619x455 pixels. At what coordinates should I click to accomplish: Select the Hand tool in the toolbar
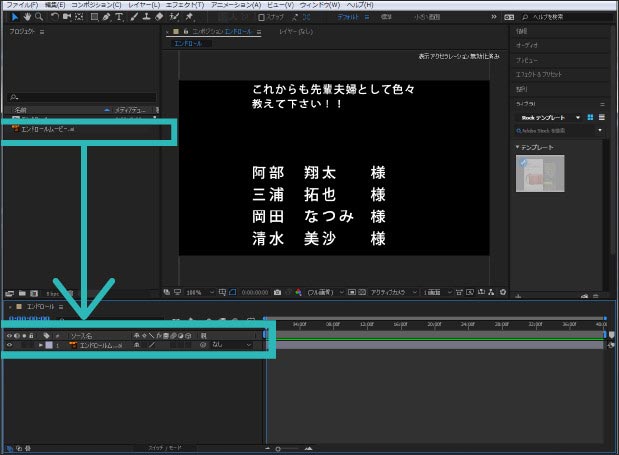pos(24,17)
